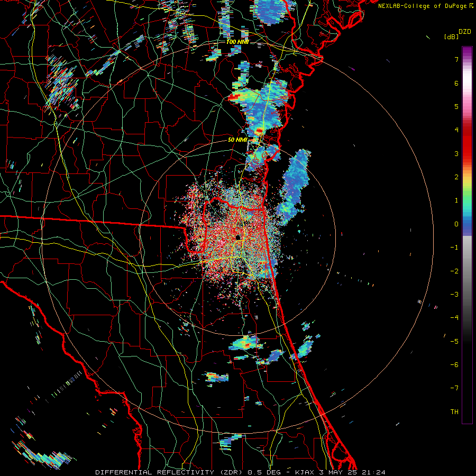Viewport: 476px width, 476px height.
Task: Choose legend value 0
Action: click(x=456, y=224)
